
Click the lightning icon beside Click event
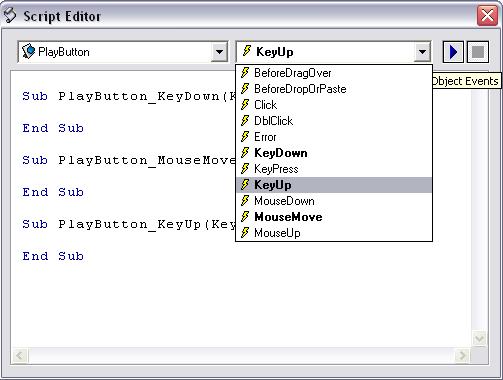[x=245, y=105]
